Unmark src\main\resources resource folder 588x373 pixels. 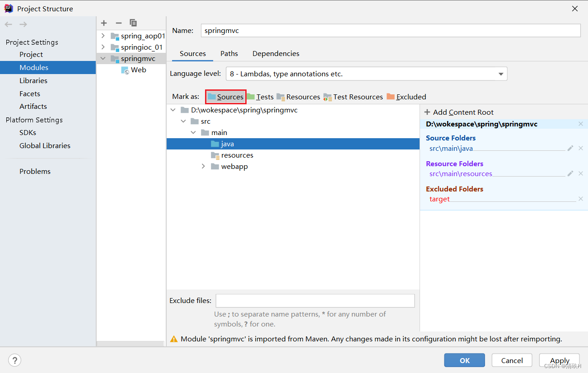tap(581, 173)
